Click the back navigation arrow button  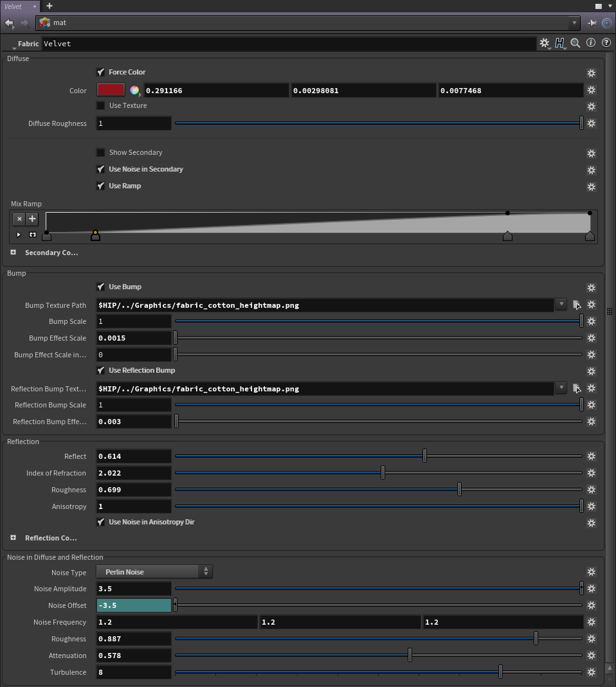click(10, 22)
